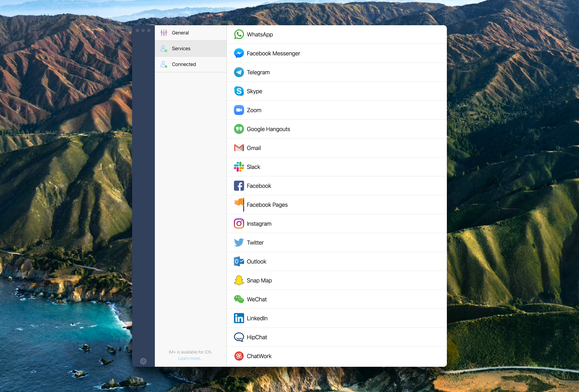579x392 pixels.
Task: Click the Facebook Pages flag icon
Action: [x=239, y=205]
